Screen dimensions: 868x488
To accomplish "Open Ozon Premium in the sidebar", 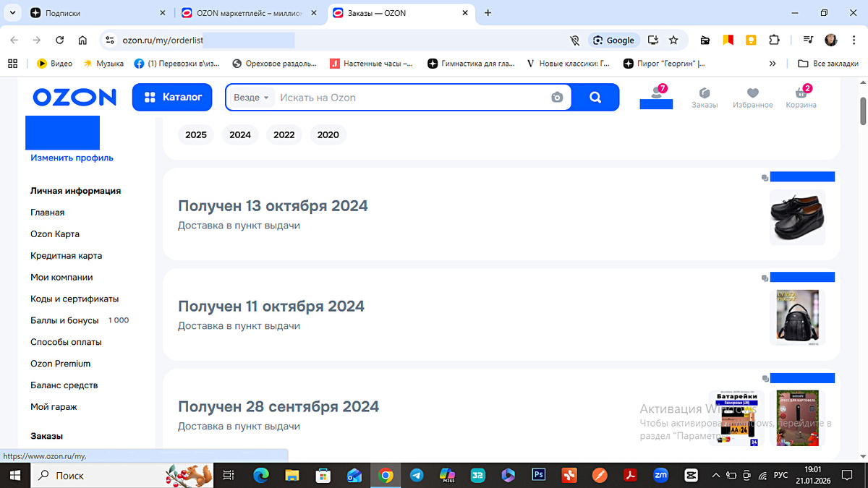I will pos(60,363).
